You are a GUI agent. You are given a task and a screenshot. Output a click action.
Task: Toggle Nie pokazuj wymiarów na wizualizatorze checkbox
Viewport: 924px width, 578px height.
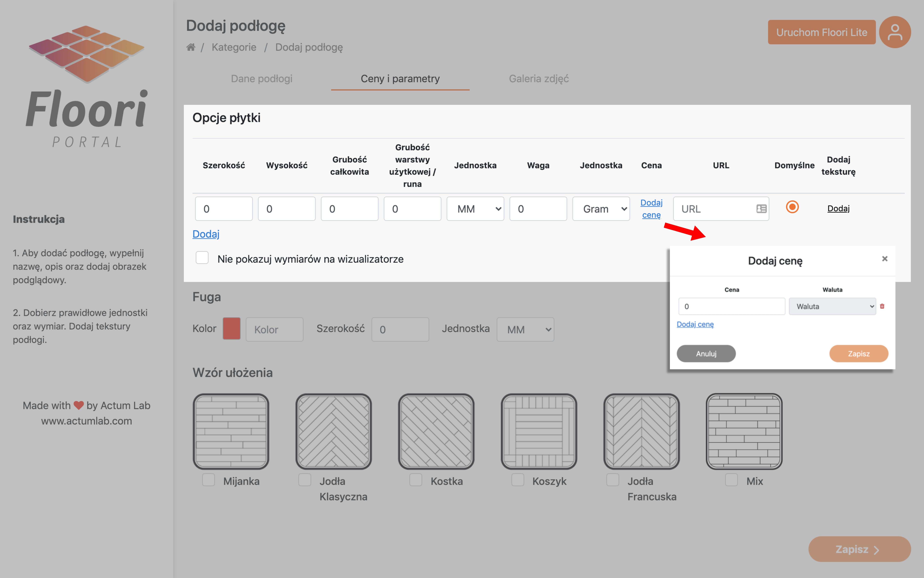(202, 258)
